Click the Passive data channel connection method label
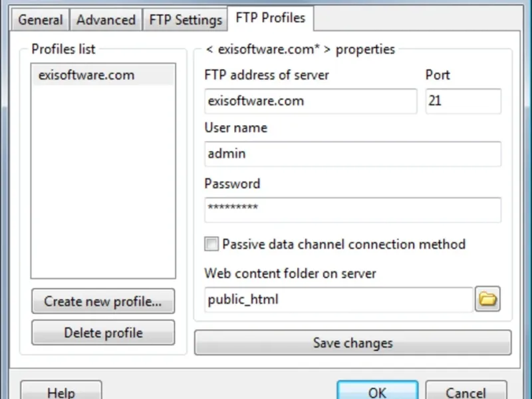Screen dimensions: 532x399 click(x=344, y=244)
